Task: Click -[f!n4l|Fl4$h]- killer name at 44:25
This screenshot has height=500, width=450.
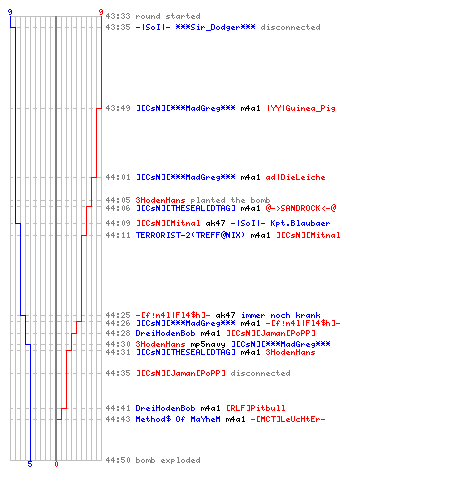Action: (x=173, y=315)
